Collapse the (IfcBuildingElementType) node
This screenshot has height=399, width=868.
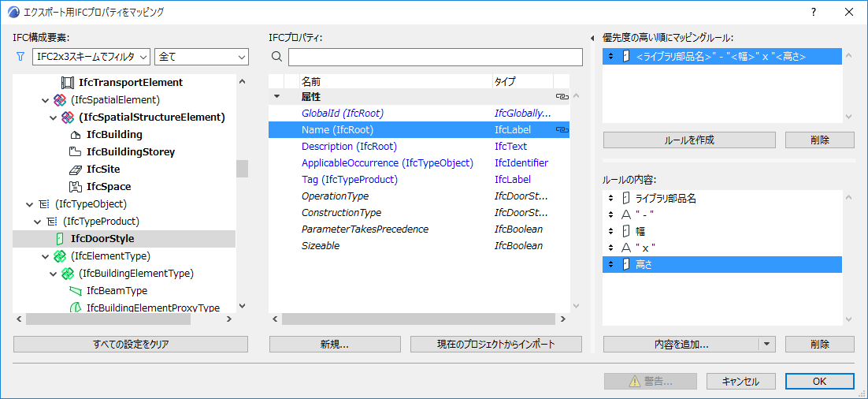pyautogui.click(x=53, y=274)
